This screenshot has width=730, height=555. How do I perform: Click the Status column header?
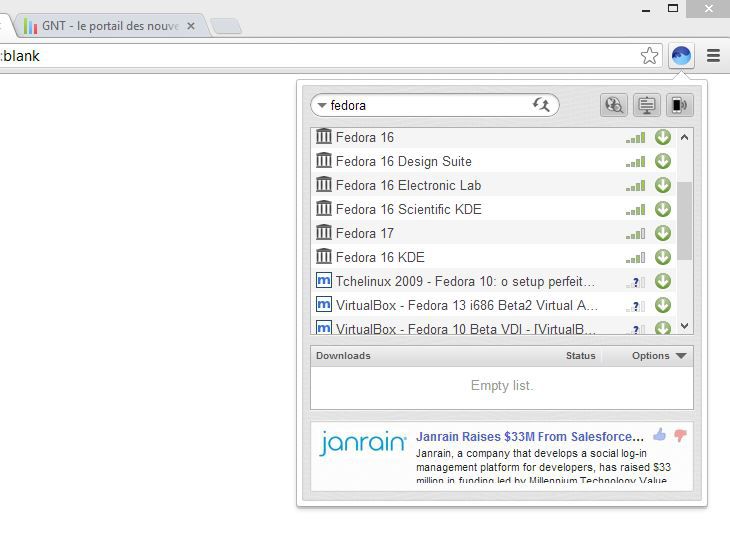click(581, 356)
